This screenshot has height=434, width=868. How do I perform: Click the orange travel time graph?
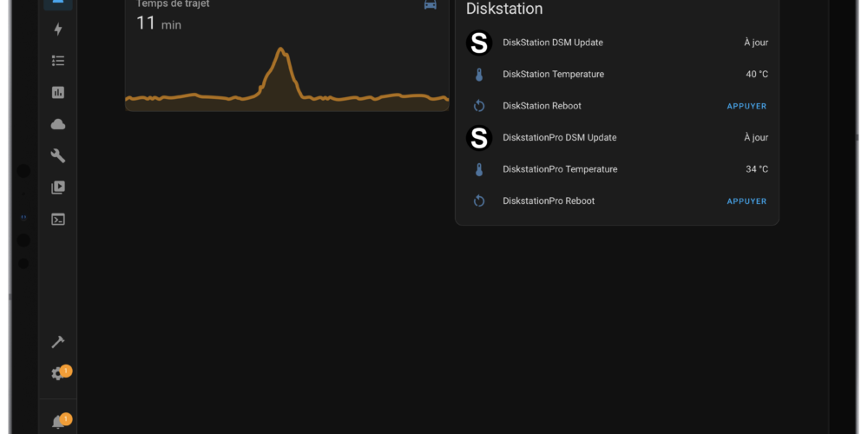coord(286,79)
